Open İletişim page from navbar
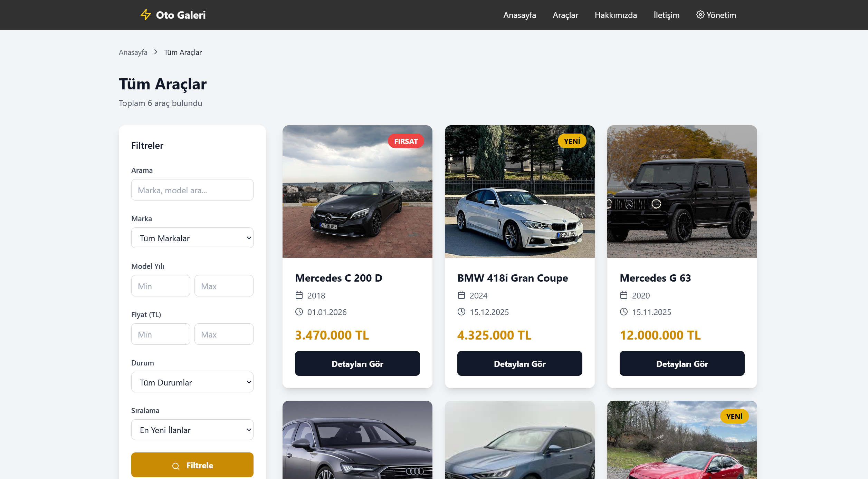The height and width of the screenshot is (479, 868). click(666, 15)
